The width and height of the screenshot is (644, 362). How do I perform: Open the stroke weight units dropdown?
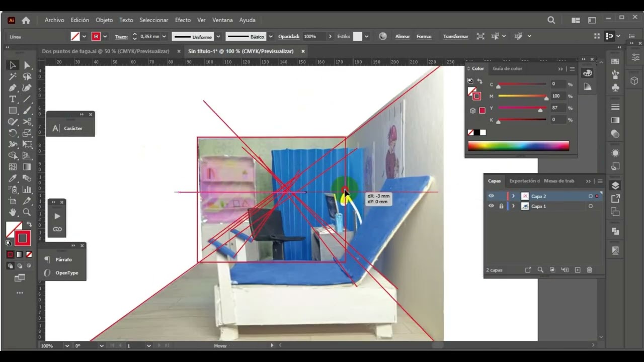(x=164, y=37)
